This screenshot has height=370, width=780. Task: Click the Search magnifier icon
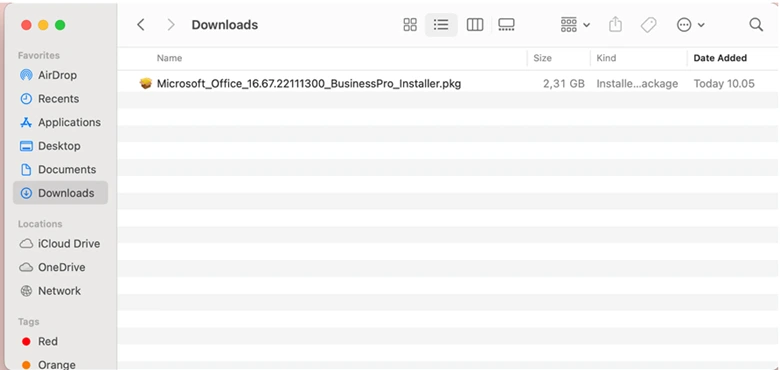(x=756, y=25)
